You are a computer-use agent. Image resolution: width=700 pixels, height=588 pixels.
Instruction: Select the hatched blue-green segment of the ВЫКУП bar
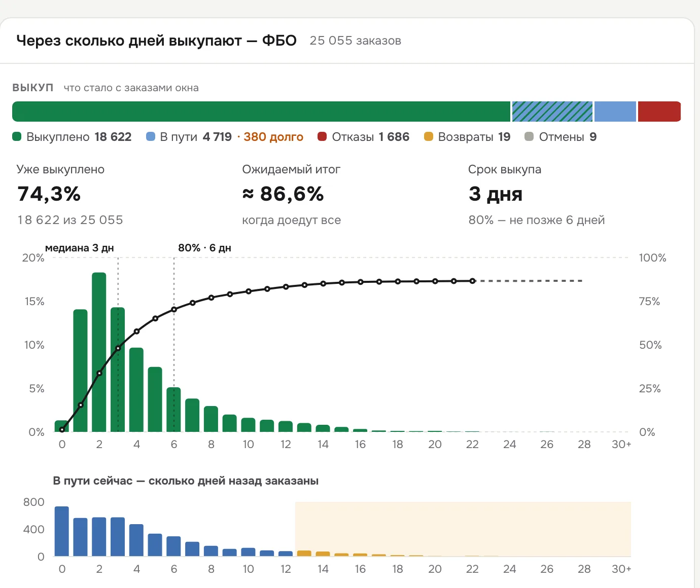(x=552, y=112)
